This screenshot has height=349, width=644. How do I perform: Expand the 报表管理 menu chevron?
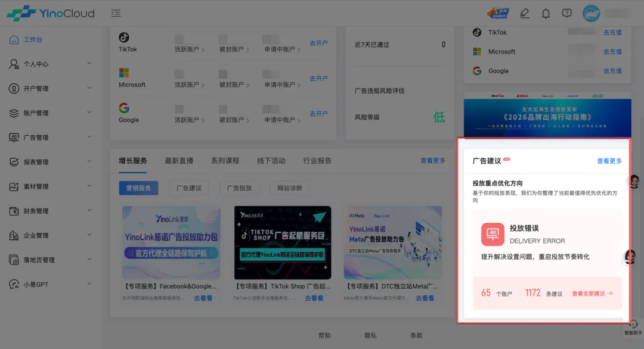89,161
